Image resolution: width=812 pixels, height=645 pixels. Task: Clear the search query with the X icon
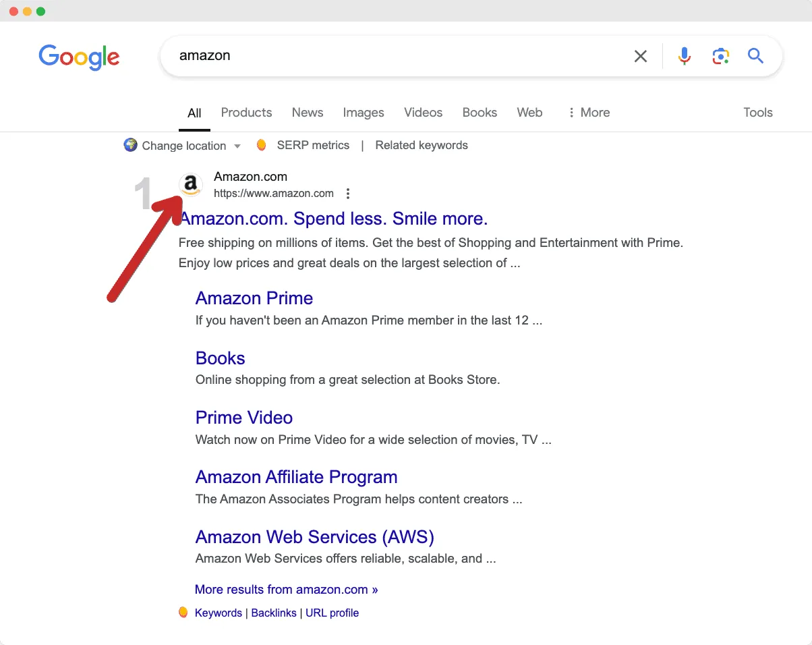[x=640, y=56]
